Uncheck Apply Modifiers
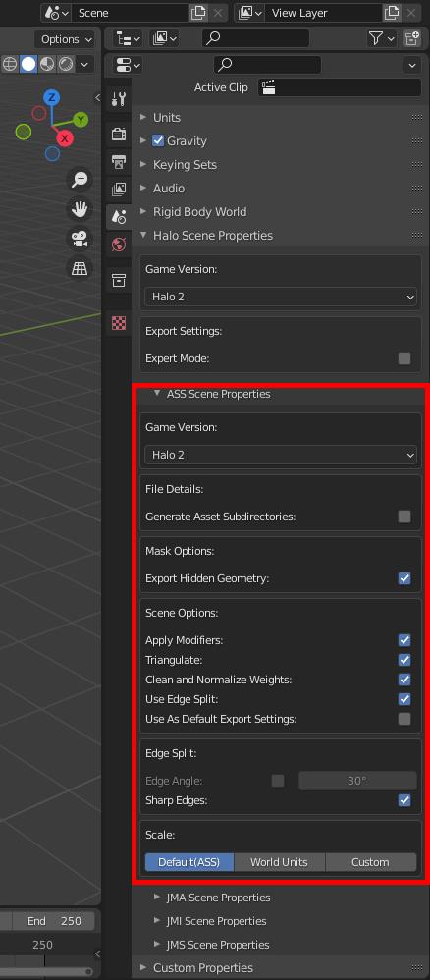Screen dimensions: 430x980 click(x=404, y=640)
